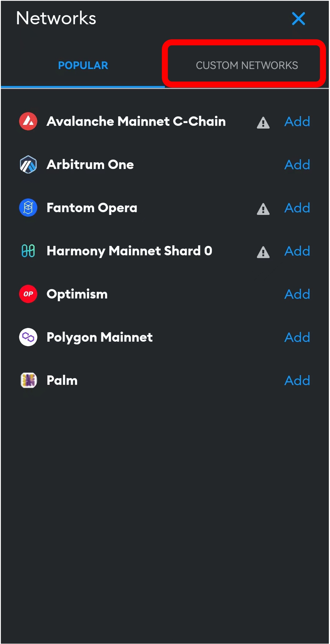Screen dimensions: 330x644
Task: Click the Optimism OP logo icon
Action: click(x=28, y=294)
